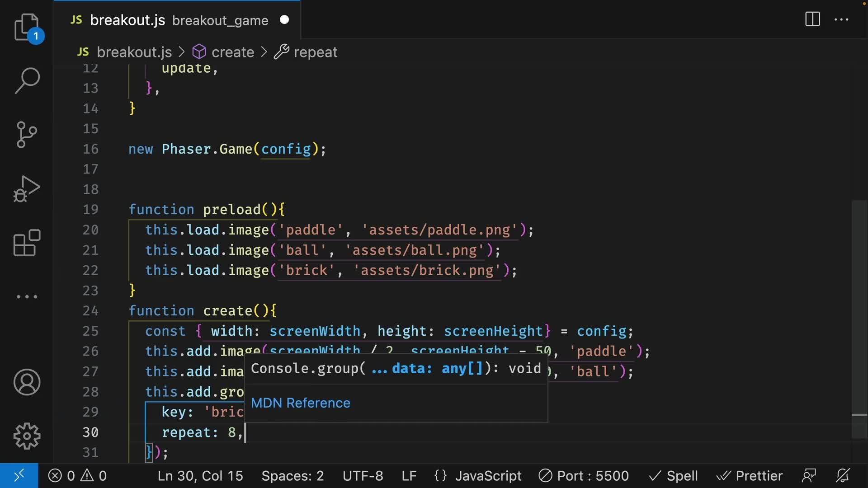Open the Accounts menu
The height and width of the screenshot is (488, 868).
tap(27, 382)
